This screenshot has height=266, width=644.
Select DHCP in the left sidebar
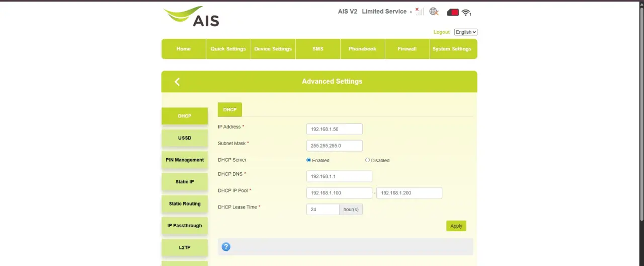pos(185,116)
